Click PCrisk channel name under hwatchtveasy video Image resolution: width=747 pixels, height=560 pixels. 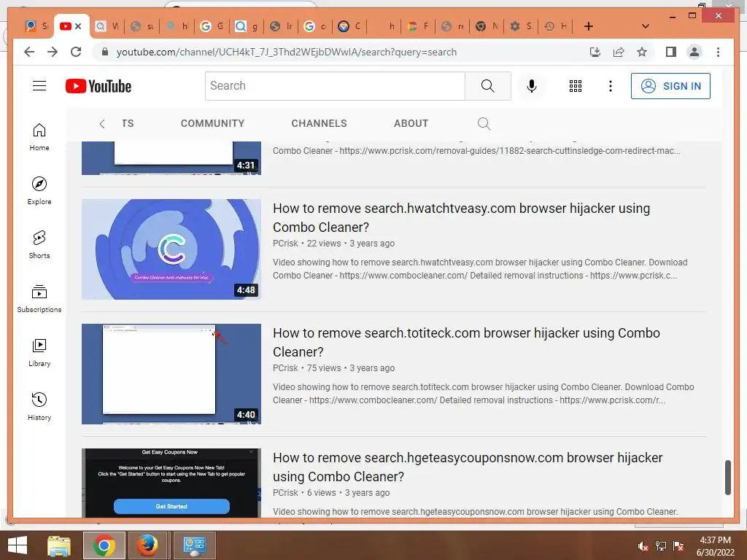[x=285, y=244]
